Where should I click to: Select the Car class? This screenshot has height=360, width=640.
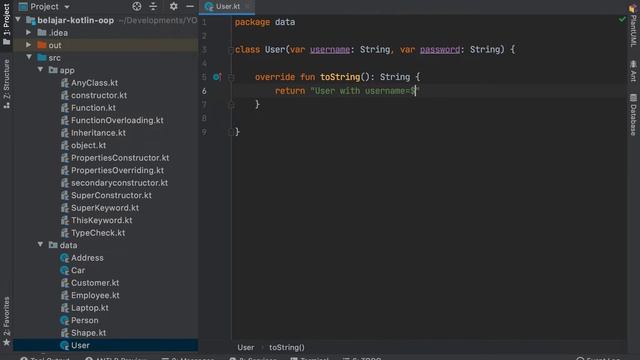(78, 271)
